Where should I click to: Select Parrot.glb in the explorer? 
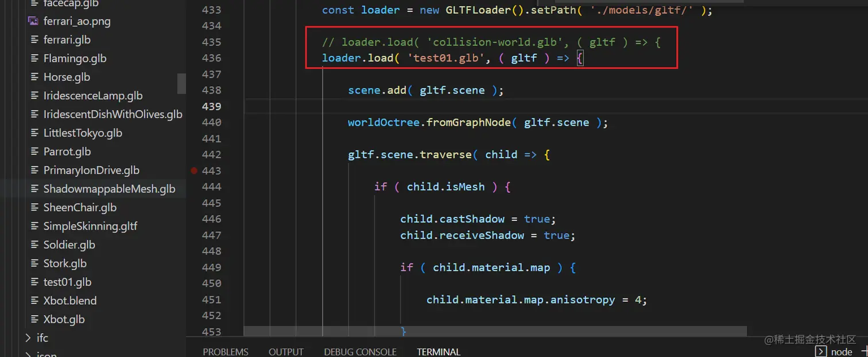[67, 152]
